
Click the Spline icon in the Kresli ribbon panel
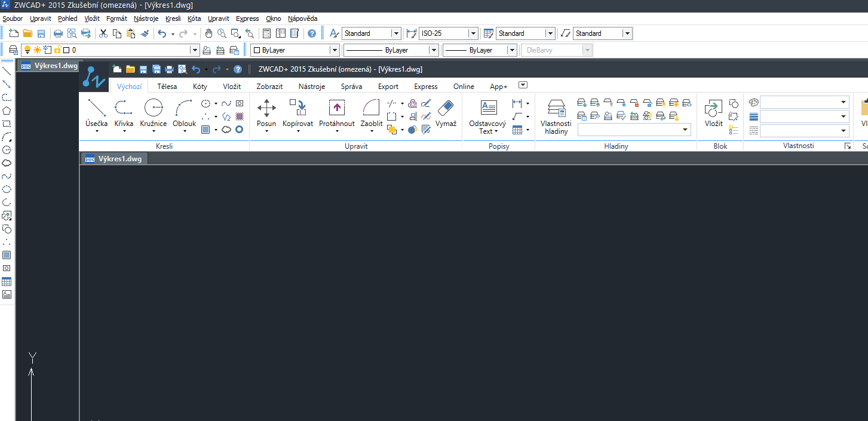click(226, 103)
